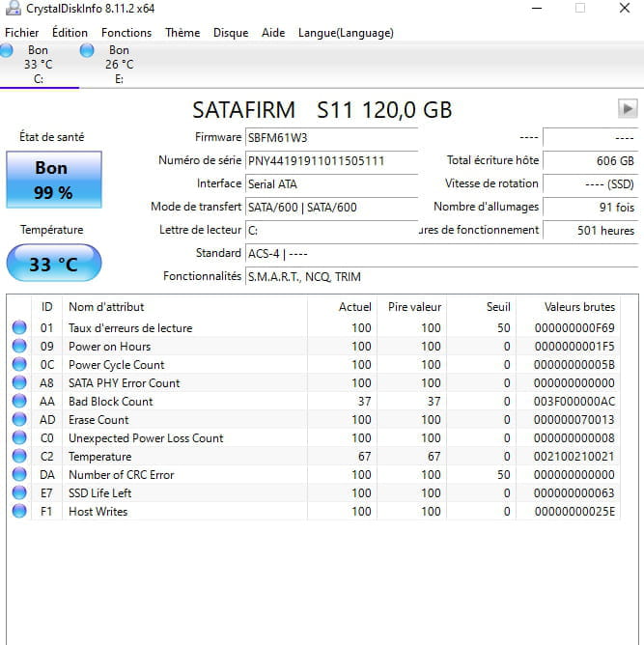
Task: Click the Nom d'attribut column header
Action: coord(184,307)
